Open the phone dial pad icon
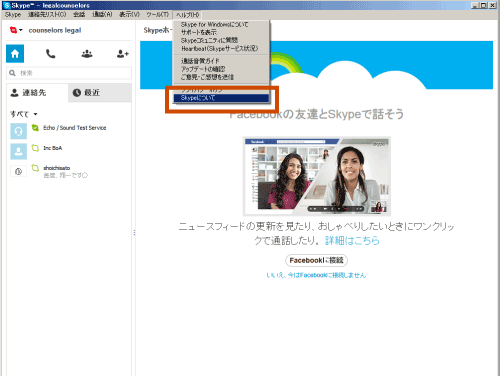500x377 pixels. 51,54
